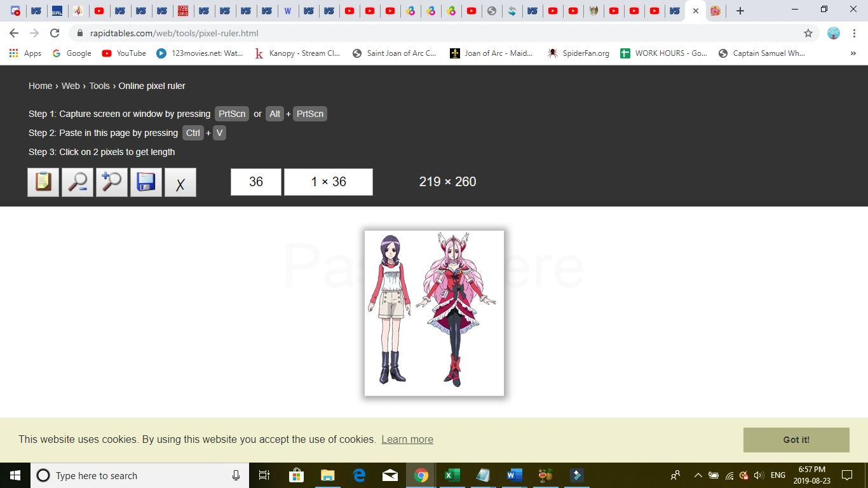The width and height of the screenshot is (868, 488).
Task: Show hidden system tray icons
Action: (698, 475)
